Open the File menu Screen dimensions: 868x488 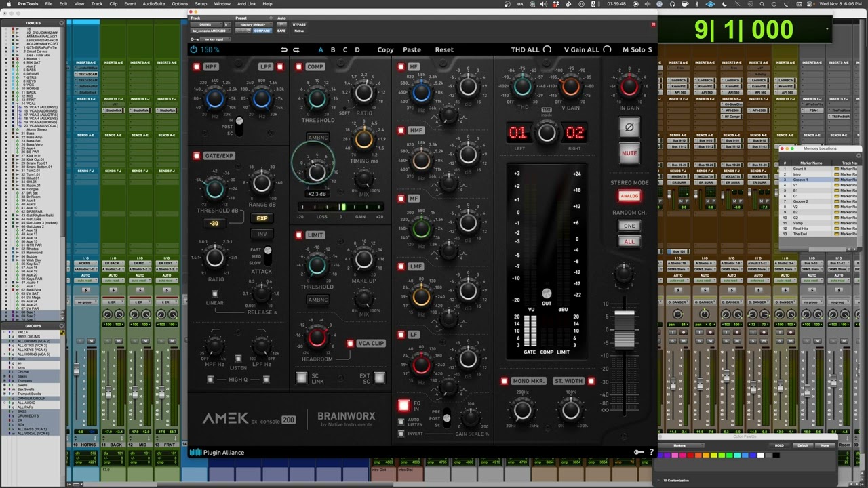(49, 4)
